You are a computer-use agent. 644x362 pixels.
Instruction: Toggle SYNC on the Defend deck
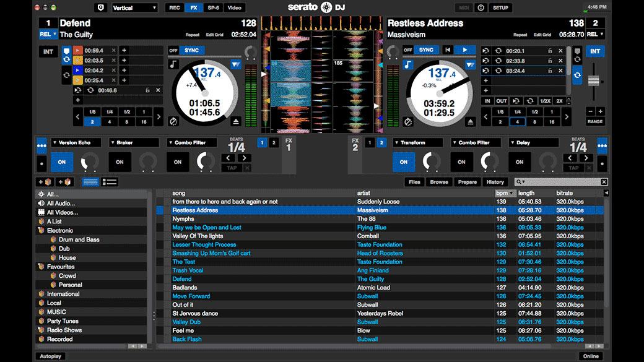pos(191,51)
